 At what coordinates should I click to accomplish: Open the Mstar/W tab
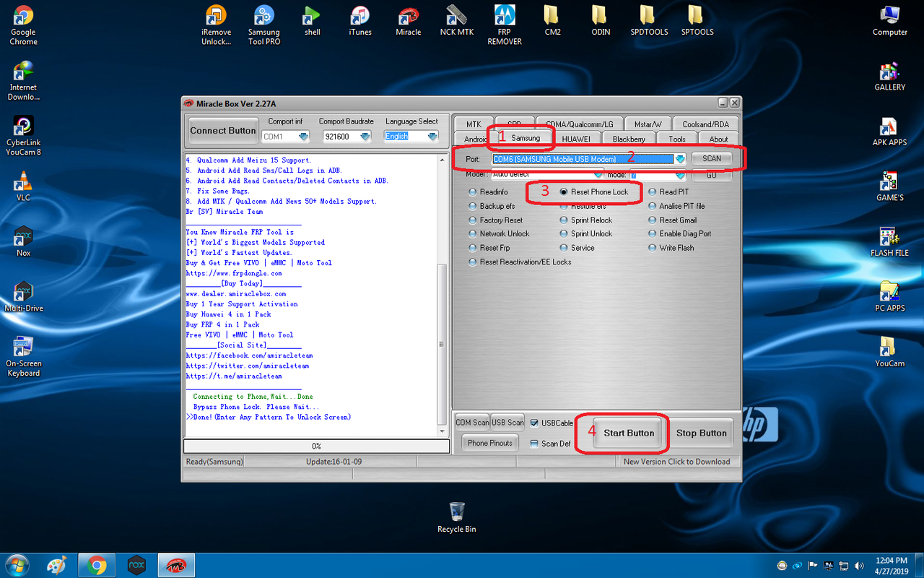648,124
